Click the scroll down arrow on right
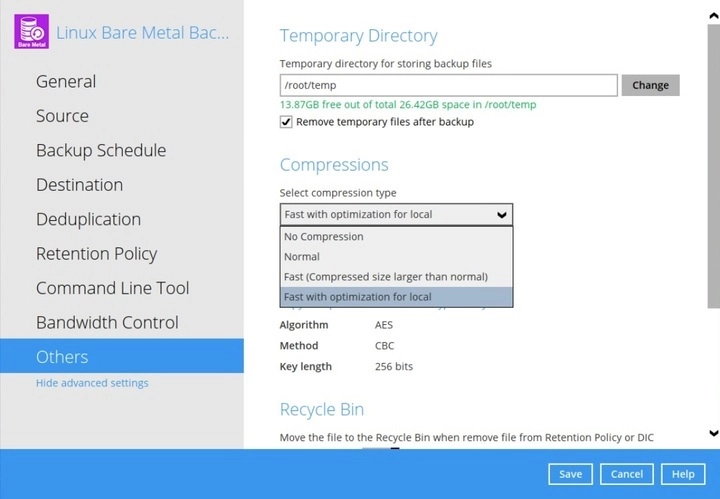Screen dimensions: 720x499 (x=713, y=433)
